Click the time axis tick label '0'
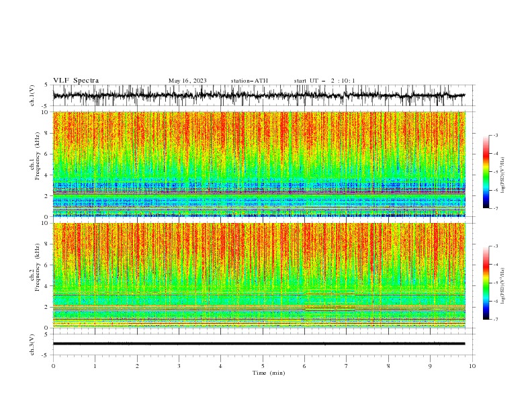 53,366
